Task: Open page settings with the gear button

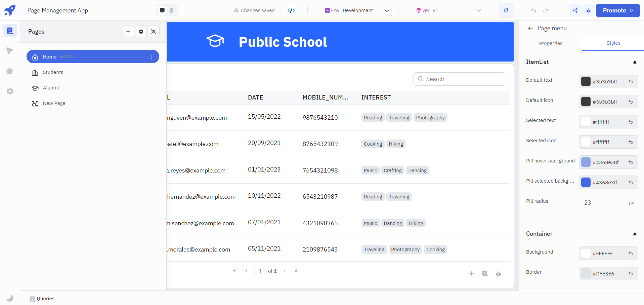Action: click(x=141, y=32)
